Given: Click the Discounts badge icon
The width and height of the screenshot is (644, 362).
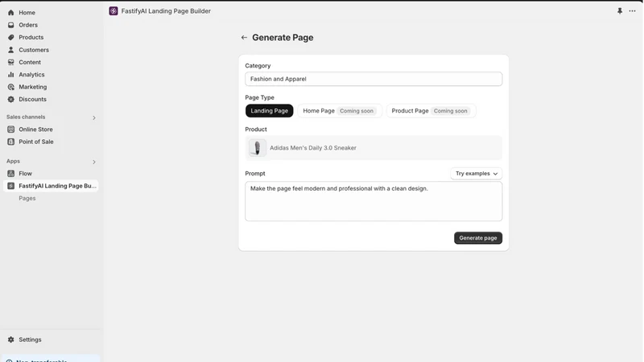Looking at the screenshot, I should [11, 99].
